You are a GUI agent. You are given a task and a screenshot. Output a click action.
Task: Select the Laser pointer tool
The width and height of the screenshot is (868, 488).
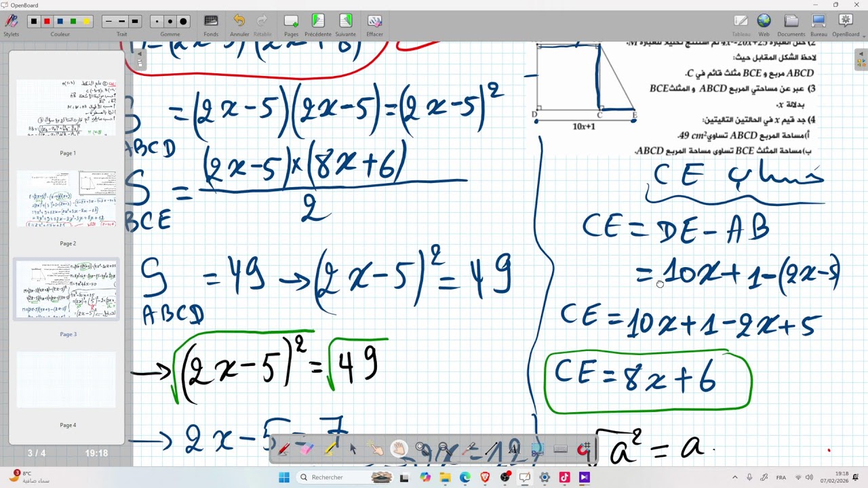(x=468, y=449)
